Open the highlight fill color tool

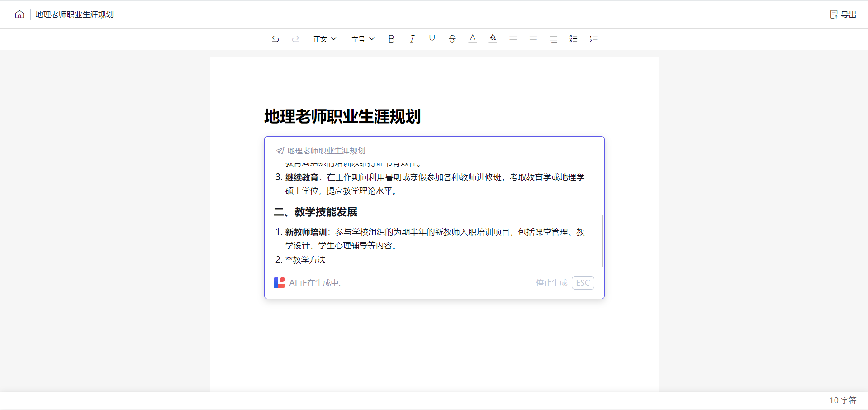pyautogui.click(x=493, y=39)
